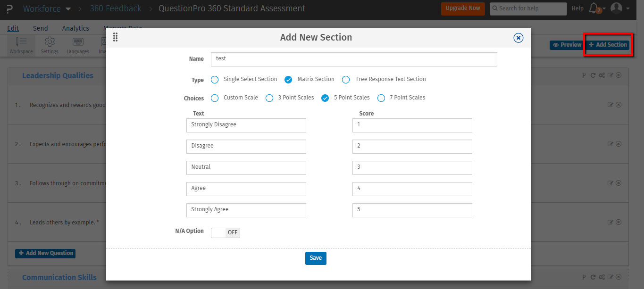Open the Send menu tab

(41, 28)
